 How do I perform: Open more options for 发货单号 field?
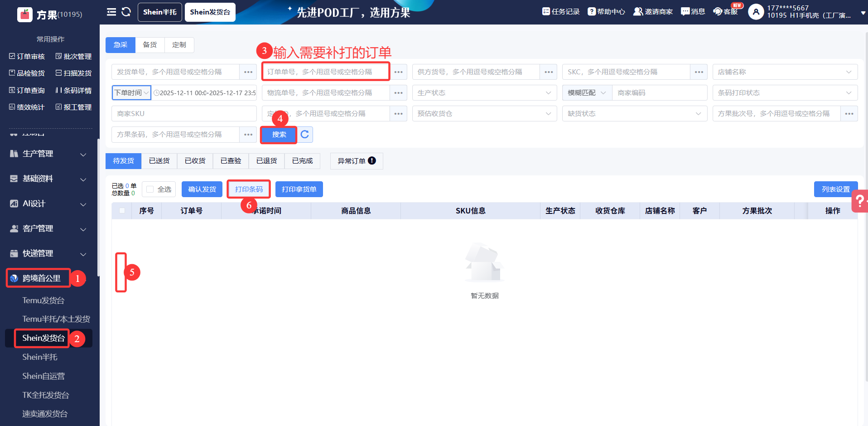[248, 72]
